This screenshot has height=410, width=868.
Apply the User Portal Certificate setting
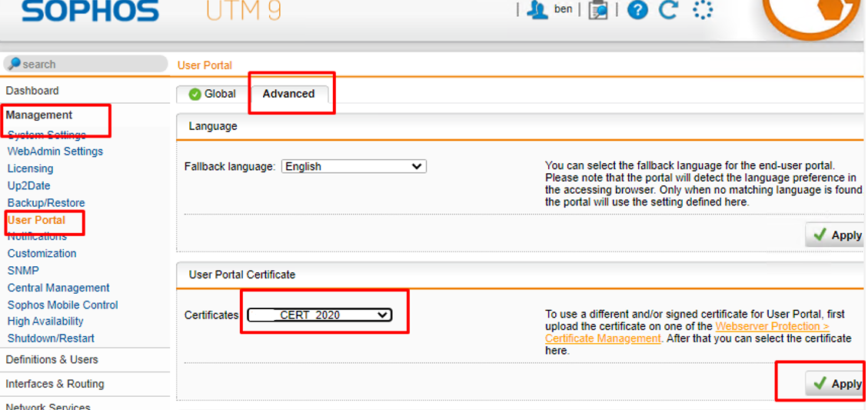[836, 383]
